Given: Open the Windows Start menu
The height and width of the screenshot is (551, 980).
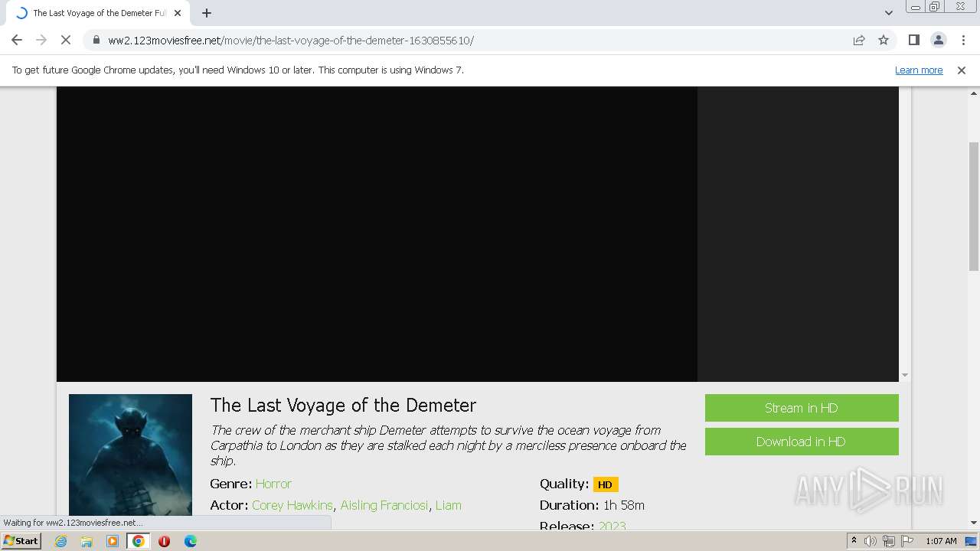Looking at the screenshot, I should (21, 540).
